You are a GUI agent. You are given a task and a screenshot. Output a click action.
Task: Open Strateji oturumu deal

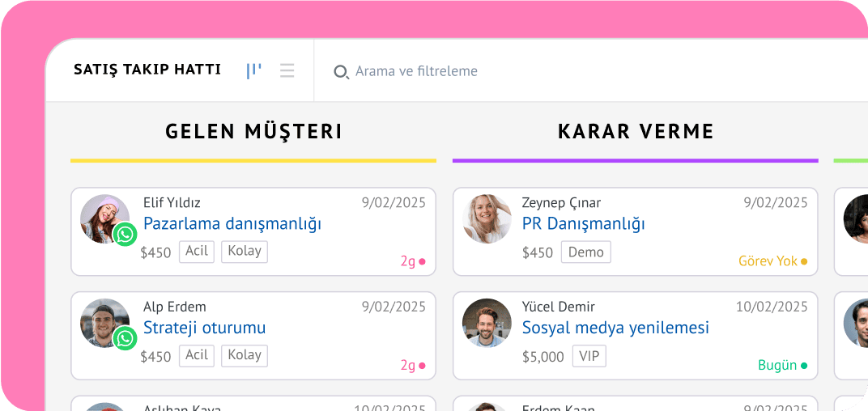point(204,328)
